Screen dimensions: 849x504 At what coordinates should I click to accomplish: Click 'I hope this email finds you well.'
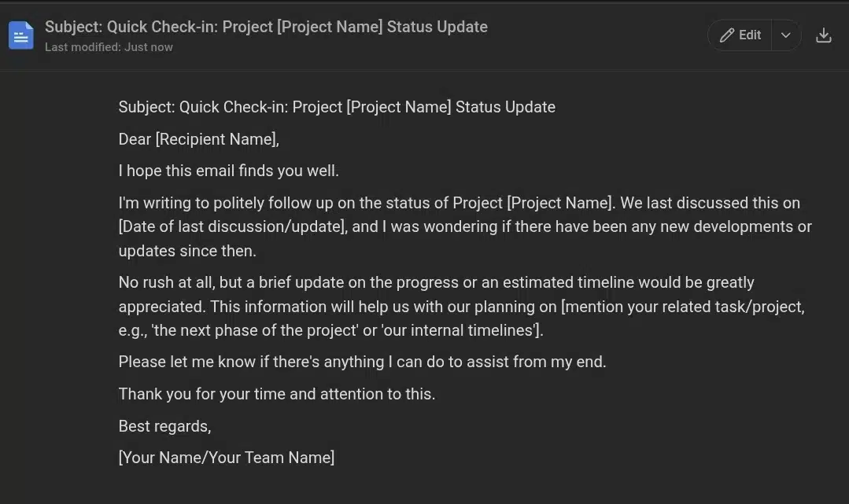[228, 171]
